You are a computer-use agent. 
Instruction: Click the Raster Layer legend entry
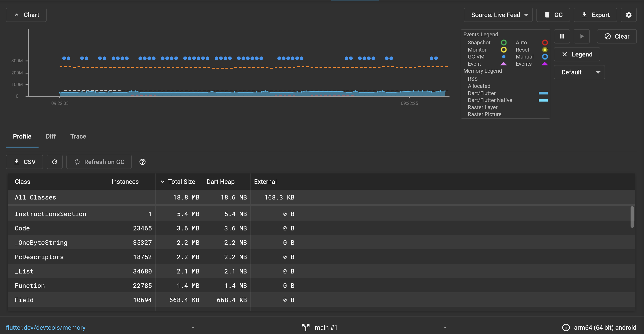(x=482, y=107)
